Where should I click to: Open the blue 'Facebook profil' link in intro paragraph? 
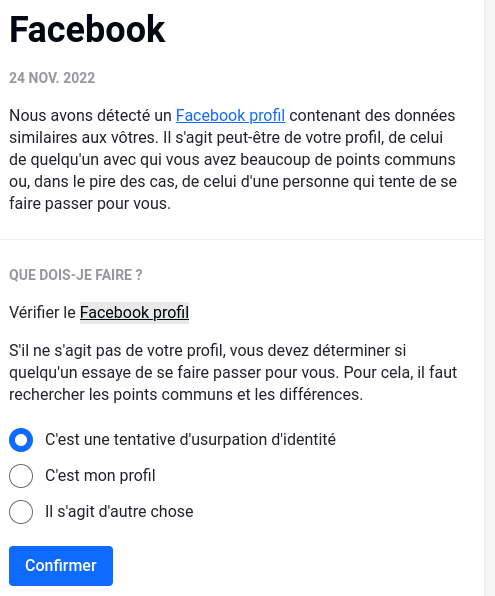pos(230,116)
